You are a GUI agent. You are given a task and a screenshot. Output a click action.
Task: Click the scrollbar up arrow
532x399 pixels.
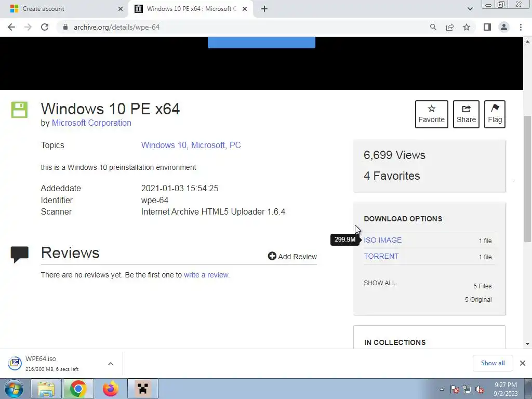point(528,42)
